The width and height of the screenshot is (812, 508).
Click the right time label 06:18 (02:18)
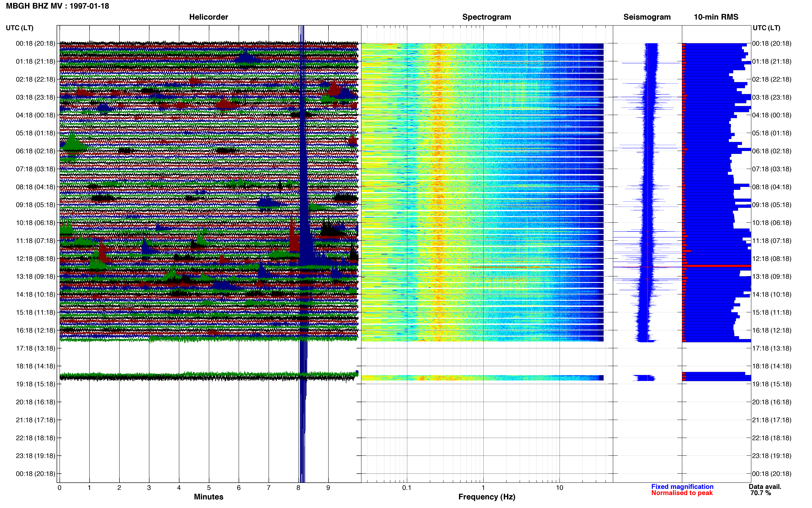[772, 151]
